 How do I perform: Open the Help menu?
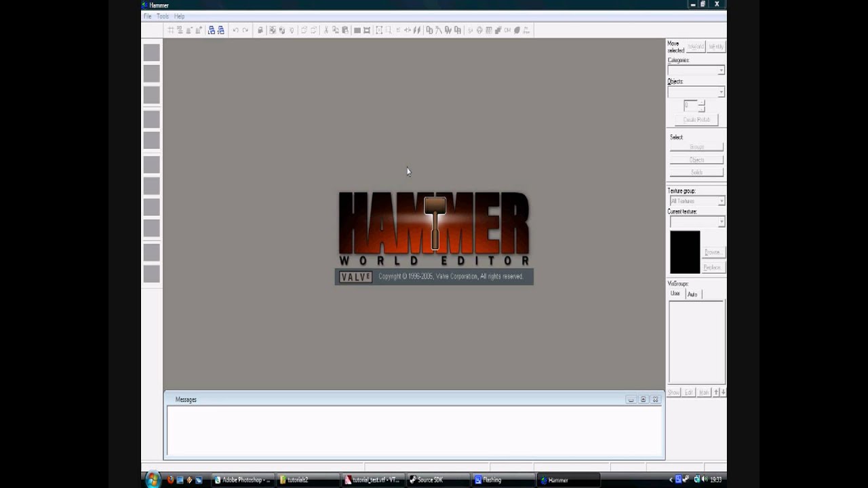click(x=179, y=16)
